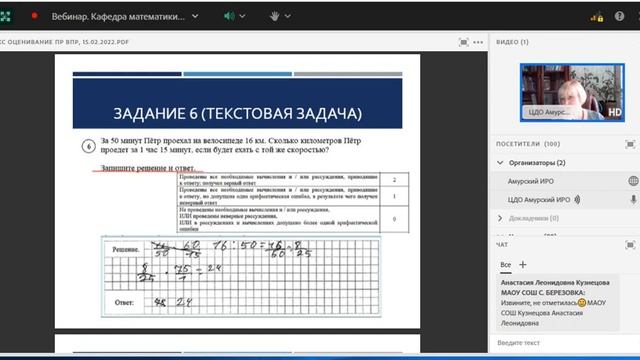
Task: Collapse the Организаторы (2) group
Action: tap(500, 162)
